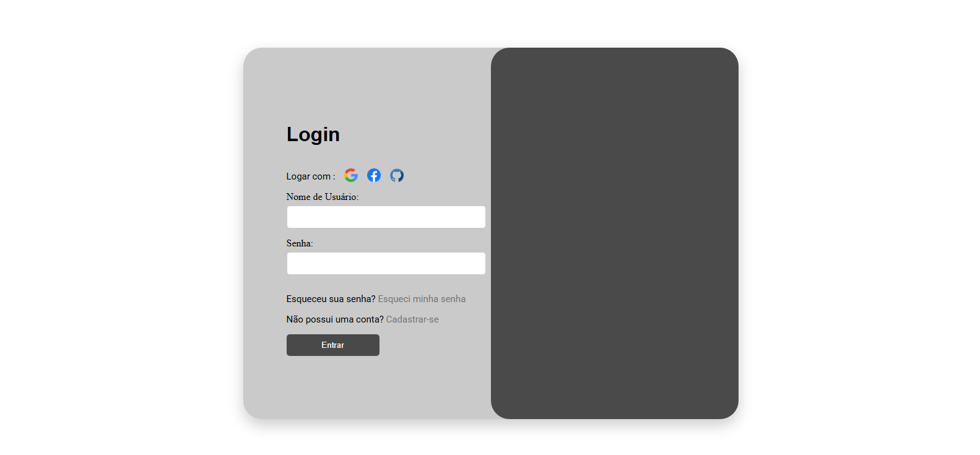The height and width of the screenshot is (455, 980).
Task: Click the Não possui uma conta text
Action: [335, 319]
